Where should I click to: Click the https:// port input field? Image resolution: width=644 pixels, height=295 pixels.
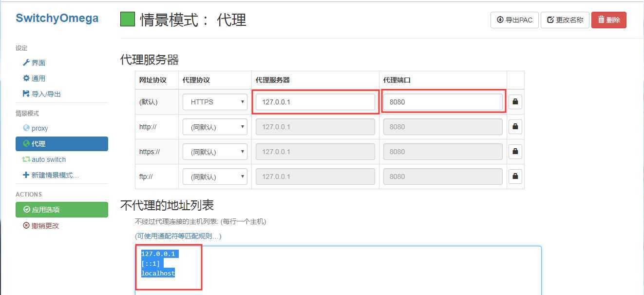[443, 152]
